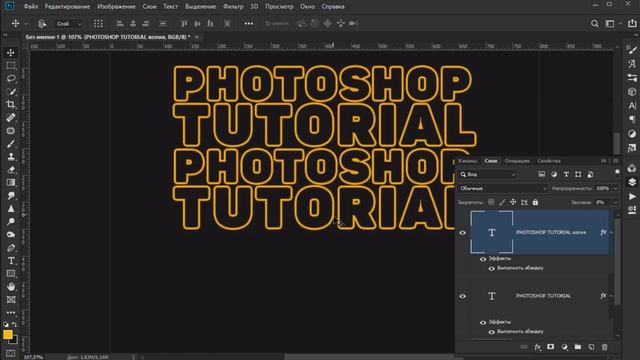Viewport: 640px width, 360px height.
Task: Select the Eraser tool
Action: [11, 170]
